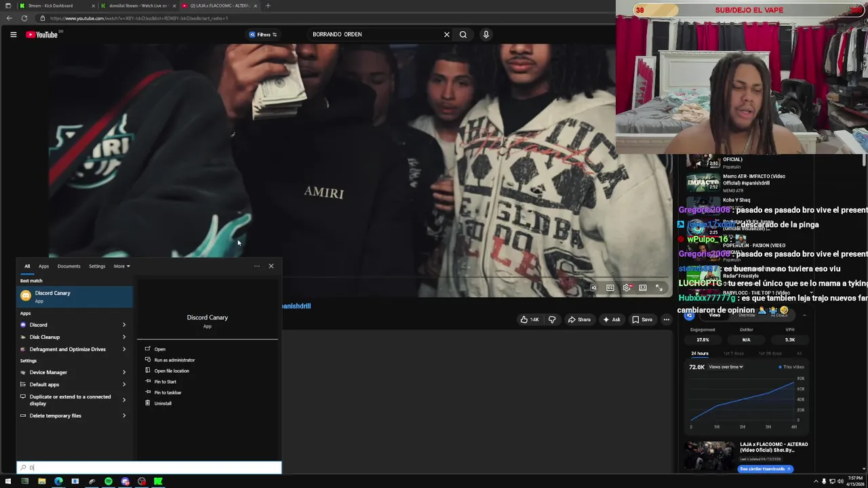The image size is (868, 488).
Task: Open the YouTube hamburger guide menu
Action: coord(13,35)
